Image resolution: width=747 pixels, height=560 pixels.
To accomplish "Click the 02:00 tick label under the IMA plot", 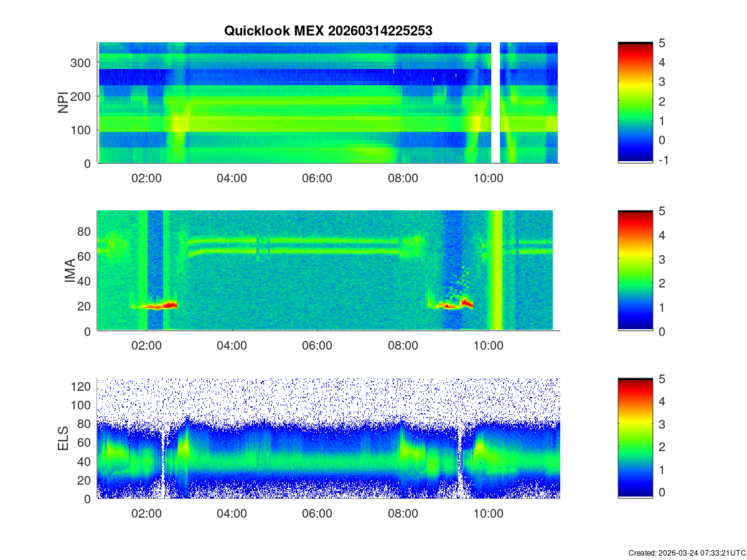I will pyautogui.click(x=146, y=346).
